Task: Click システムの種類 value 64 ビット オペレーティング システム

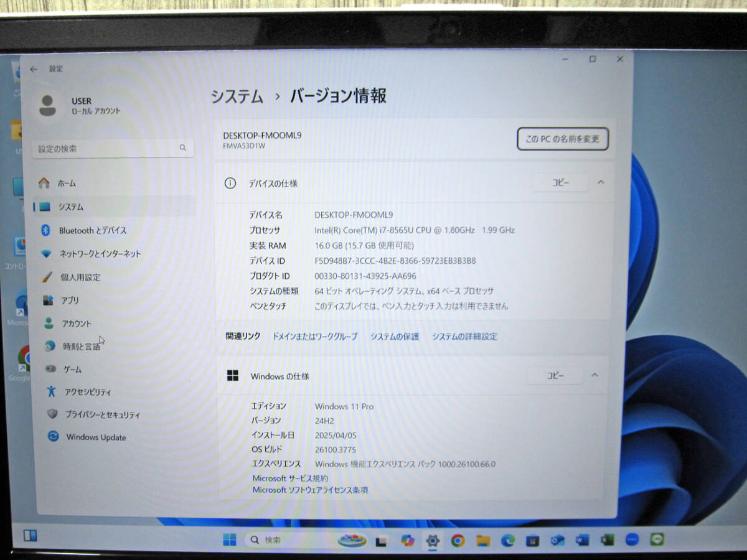Action: [x=404, y=291]
